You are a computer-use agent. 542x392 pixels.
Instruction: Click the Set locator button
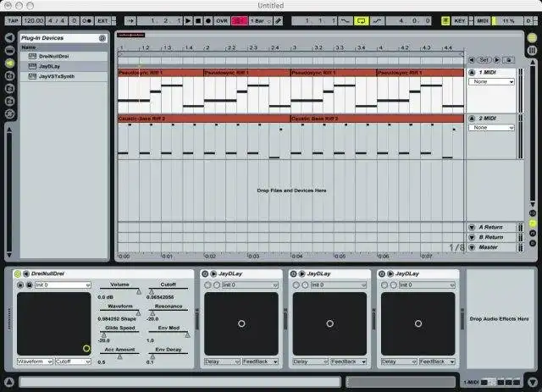tap(484, 60)
